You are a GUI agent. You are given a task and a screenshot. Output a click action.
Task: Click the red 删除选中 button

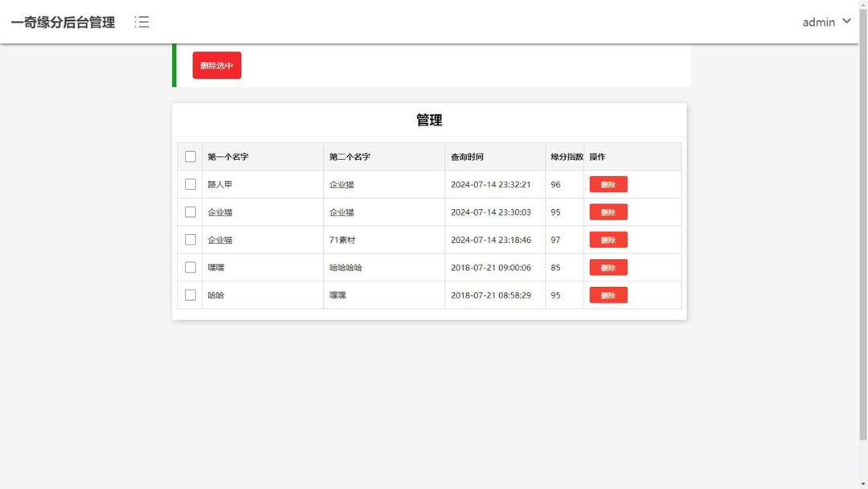(x=217, y=66)
